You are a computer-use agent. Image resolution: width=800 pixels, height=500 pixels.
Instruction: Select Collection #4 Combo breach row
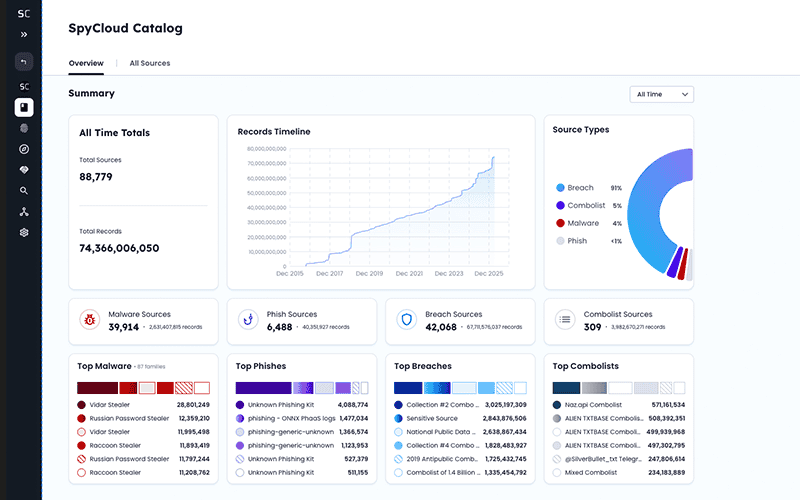460,445
